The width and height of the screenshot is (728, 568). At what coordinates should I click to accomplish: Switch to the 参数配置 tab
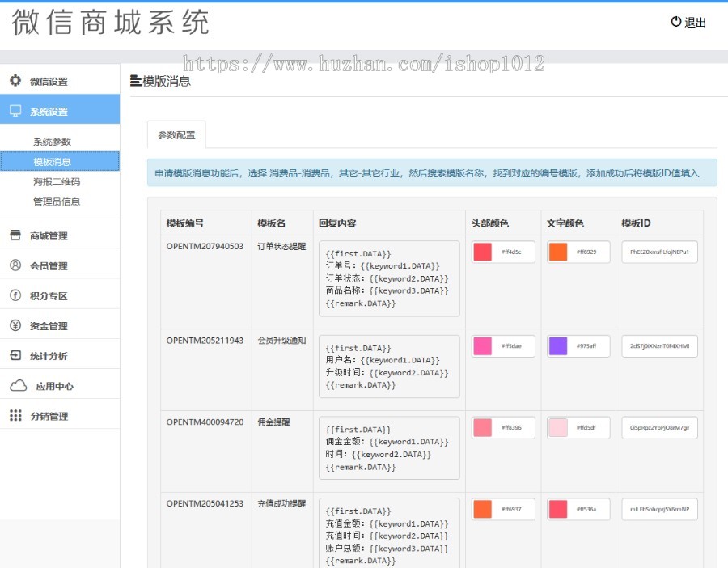point(176,135)
